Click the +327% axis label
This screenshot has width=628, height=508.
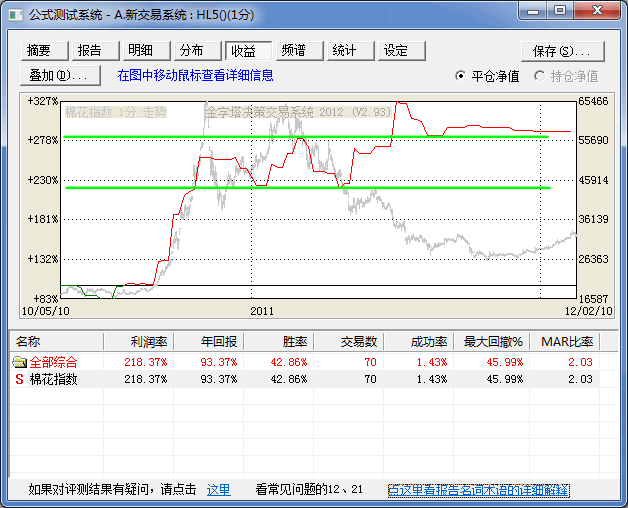pyautogui.click(x=42, y=101)
